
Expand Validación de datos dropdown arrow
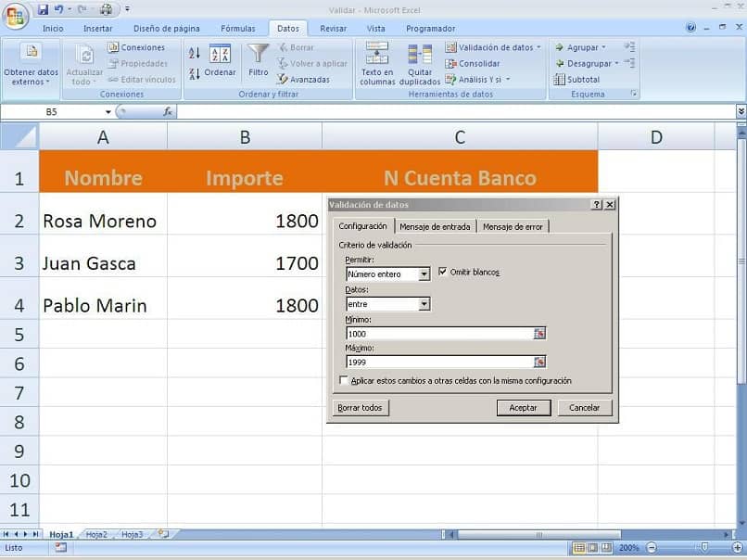[x=538, y=47]
